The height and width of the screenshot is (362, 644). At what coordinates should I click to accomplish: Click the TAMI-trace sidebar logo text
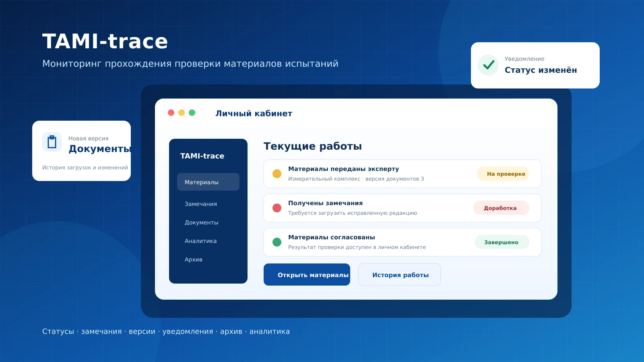pos(202,156)
